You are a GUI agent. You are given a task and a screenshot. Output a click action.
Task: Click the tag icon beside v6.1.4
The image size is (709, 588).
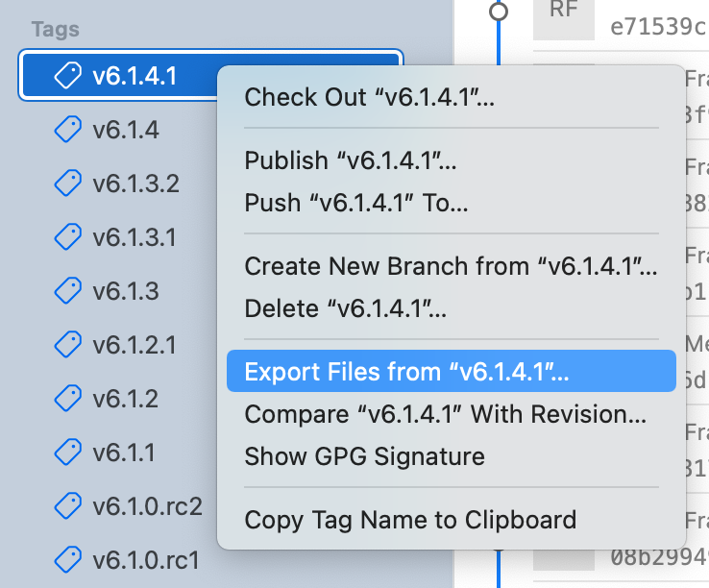pos(67,129)
